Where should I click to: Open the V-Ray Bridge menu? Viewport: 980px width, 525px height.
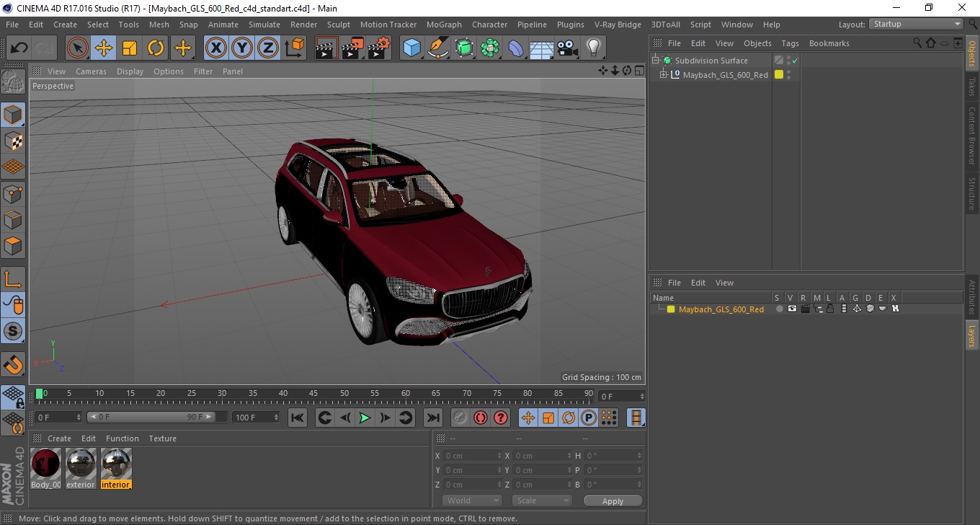tap(618, 25)
